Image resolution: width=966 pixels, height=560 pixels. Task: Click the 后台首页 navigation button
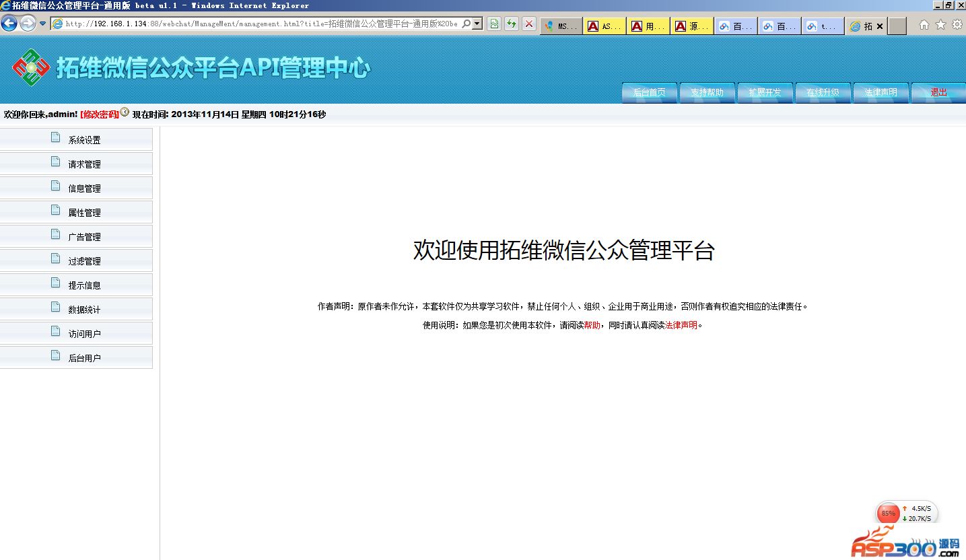tap(649, 93)
